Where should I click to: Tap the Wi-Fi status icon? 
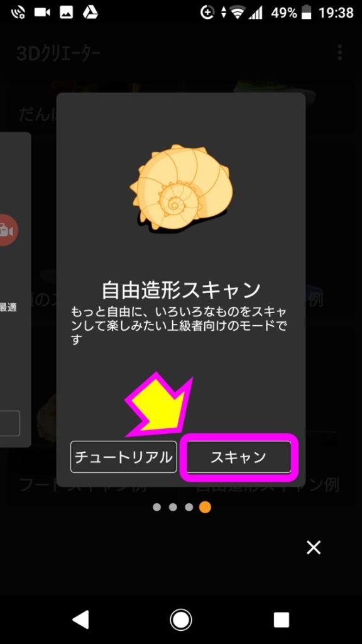(238, 13)
